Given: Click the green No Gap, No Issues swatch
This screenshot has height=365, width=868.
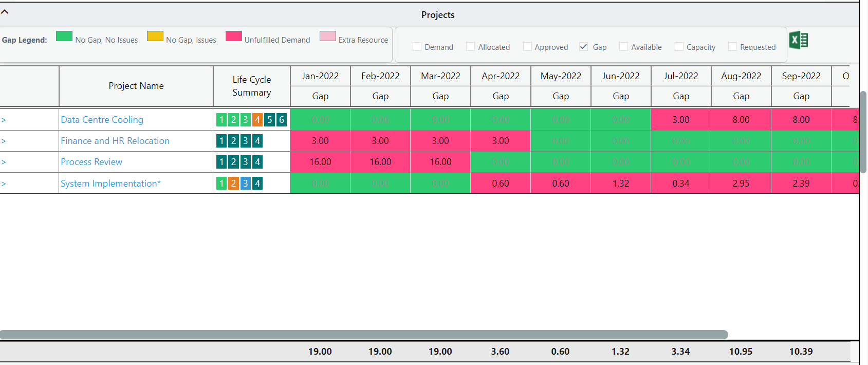Looking at the screenshot, I should tap(64, 36).
